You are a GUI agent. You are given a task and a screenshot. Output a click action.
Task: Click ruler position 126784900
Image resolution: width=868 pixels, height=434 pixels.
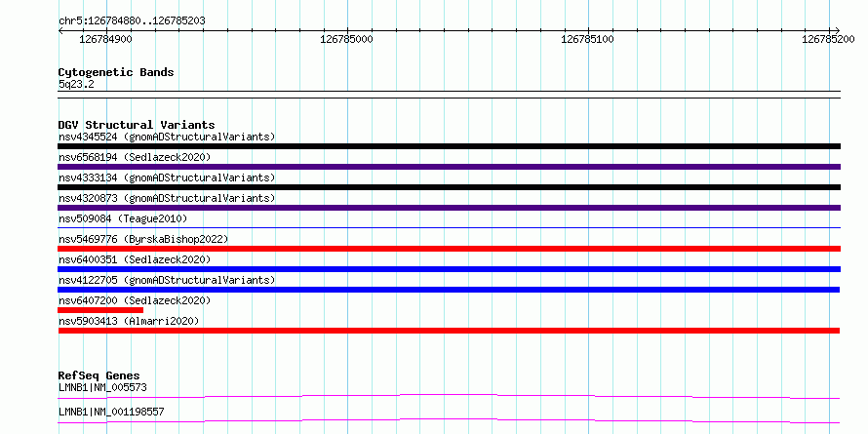point(105,39)
